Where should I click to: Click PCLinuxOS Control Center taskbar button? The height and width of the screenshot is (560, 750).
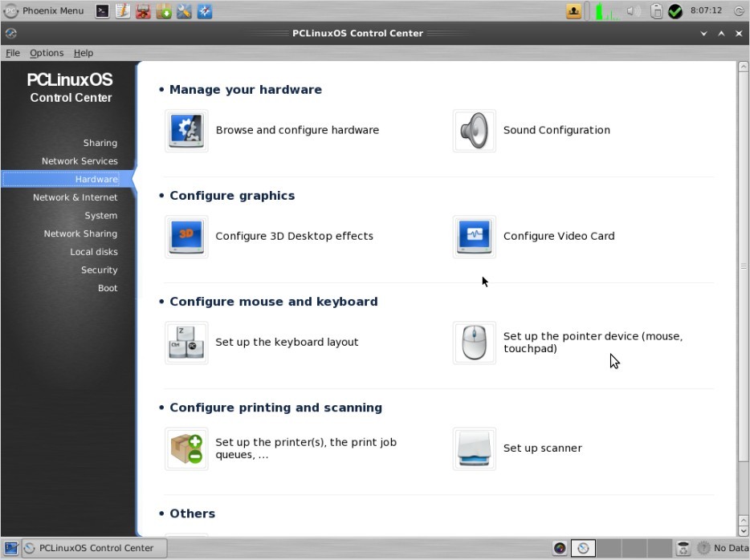95,548
